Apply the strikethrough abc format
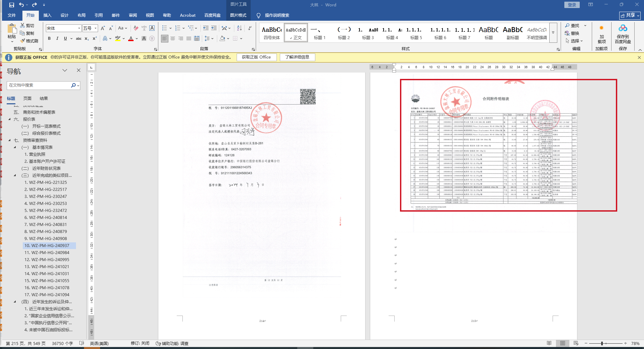This screenshot has width=644, height=349. pyautogui.click(x=79, y=38)
